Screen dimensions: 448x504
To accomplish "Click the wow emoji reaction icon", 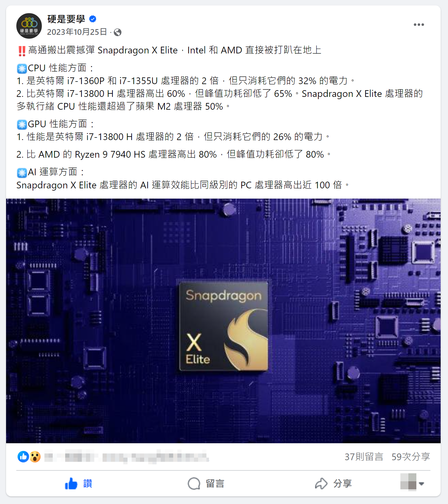I will [35, 457].
